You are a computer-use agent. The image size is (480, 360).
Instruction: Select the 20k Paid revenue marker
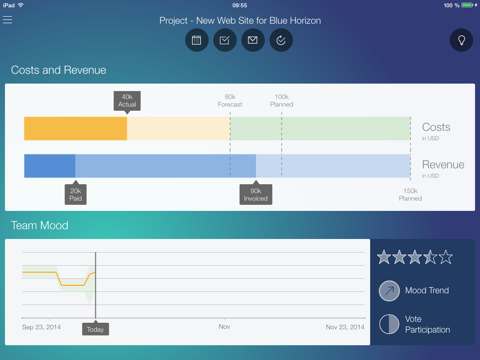(x=76, y=194)
